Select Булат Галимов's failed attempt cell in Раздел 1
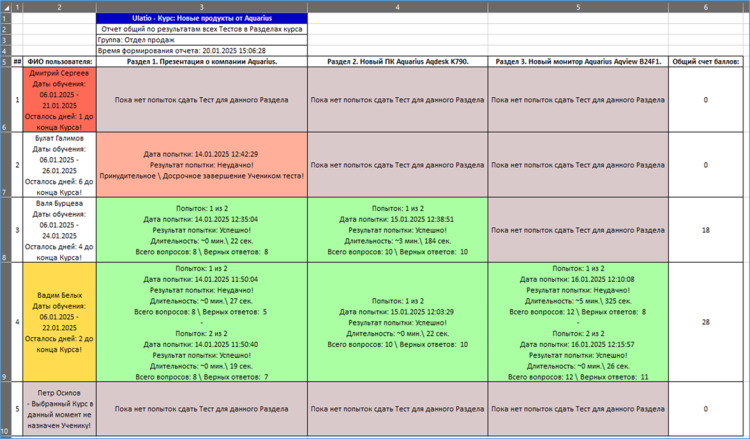Viewport: 750px width, 439px height. 202,165
